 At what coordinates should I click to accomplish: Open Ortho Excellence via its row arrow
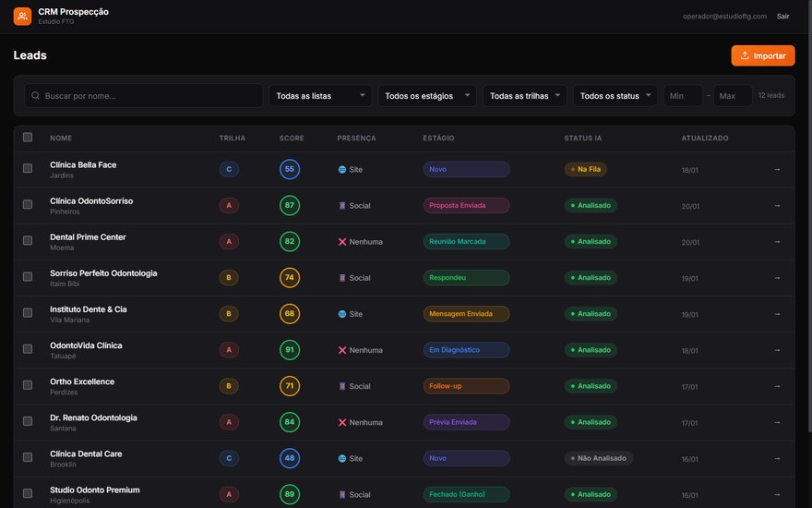tap(777, 386)
